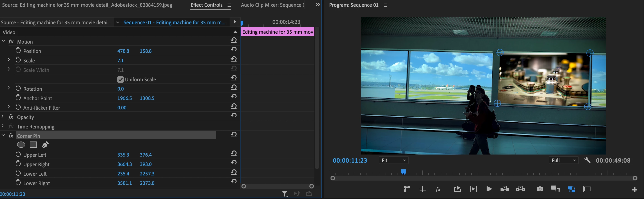Expand the Anti-flicker Filter parameter

[x=9, y=107]
